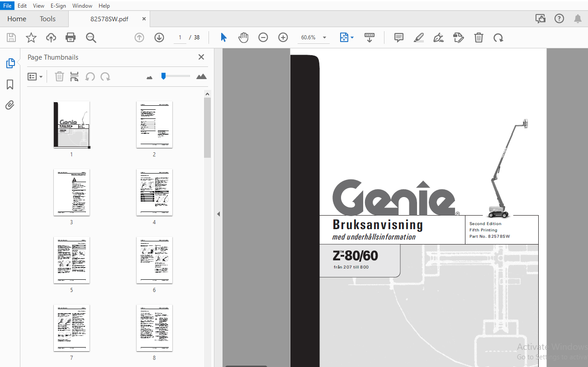Open the Attachments paperclip panel
The width and height of the screenshot is (588, 367).
10,105
